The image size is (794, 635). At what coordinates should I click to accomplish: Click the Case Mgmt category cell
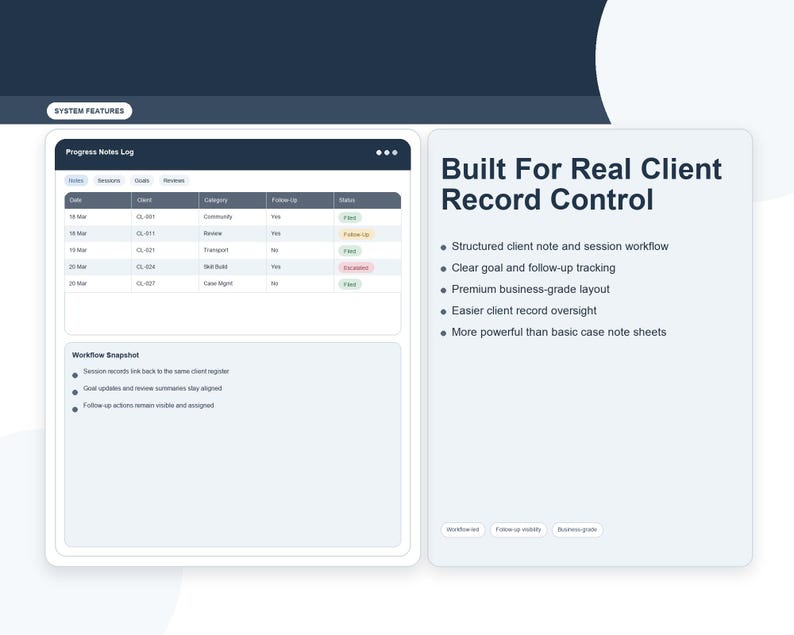tap(232, 284)
